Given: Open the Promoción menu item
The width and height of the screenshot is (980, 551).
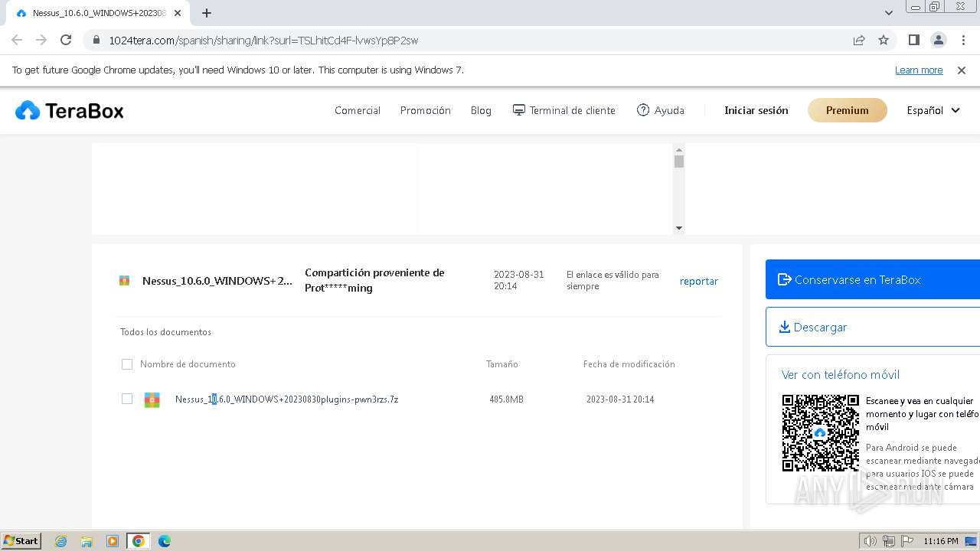Looking at the screenshot, I should click(426, 110).
